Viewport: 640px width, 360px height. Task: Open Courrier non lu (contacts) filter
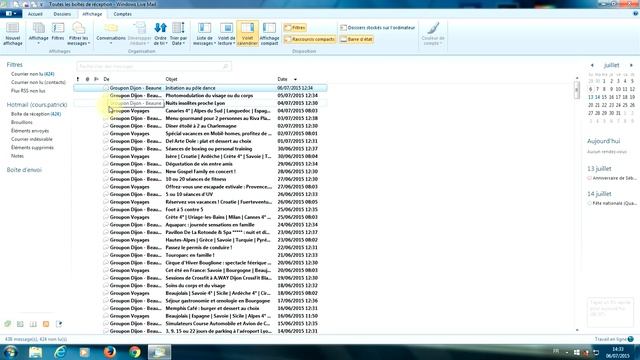(x=38, y=82)
